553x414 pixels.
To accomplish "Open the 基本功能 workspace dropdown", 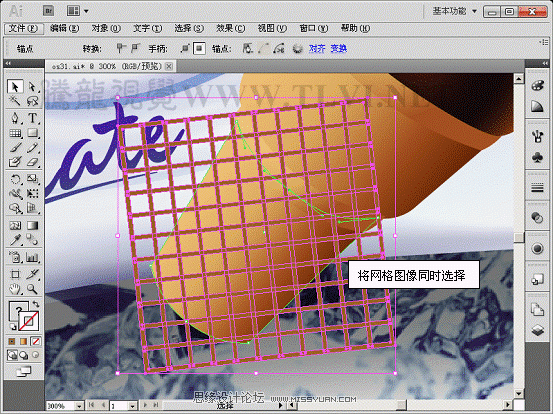I will pos(455,11).
